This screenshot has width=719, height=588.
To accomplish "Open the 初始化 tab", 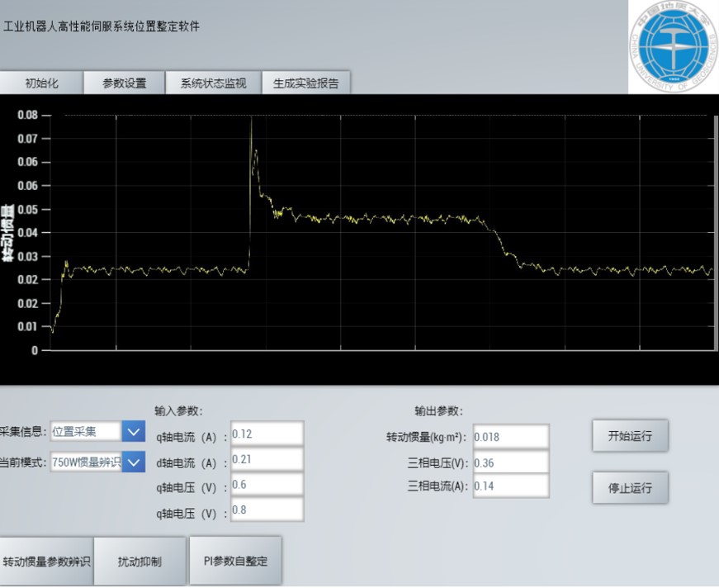I will [x=41, y=83].
